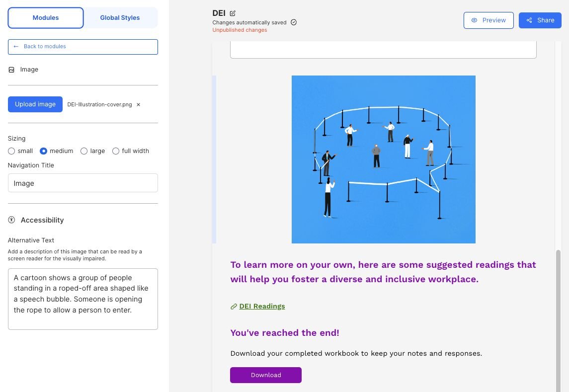This screenshot has width=569, height=392.
Task: Set image sizing to full width
Action: (x=116, y=151)
